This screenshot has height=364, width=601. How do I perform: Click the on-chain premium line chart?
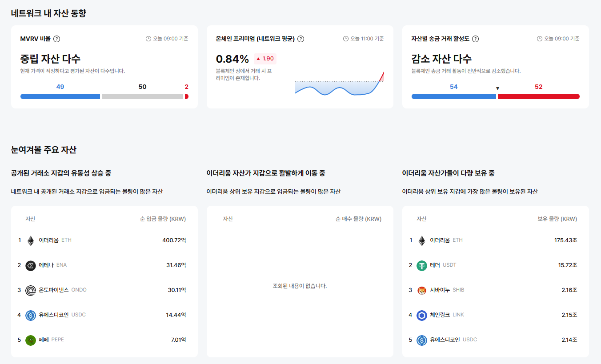pyautogui.click(x=340, y=84)
